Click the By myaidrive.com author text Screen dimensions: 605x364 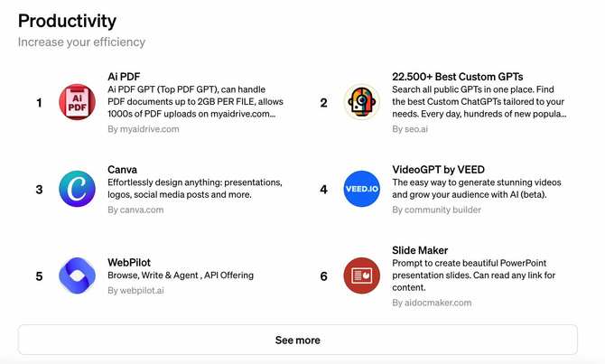[143, 129]
